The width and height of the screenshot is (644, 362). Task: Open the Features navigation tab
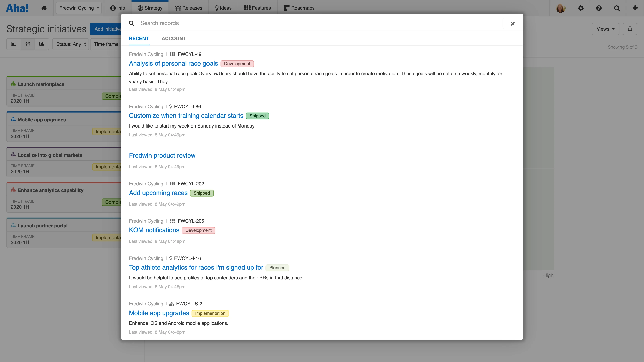click(x=257, y=8)
